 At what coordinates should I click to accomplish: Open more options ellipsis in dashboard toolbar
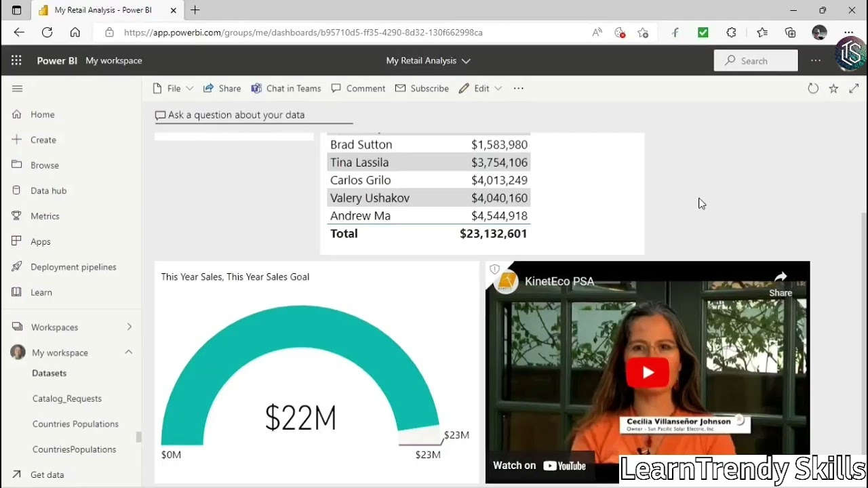point(519,88)
